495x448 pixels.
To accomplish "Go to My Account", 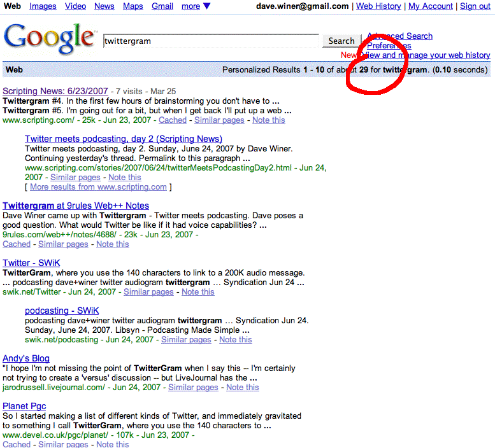I will point(431,6).
